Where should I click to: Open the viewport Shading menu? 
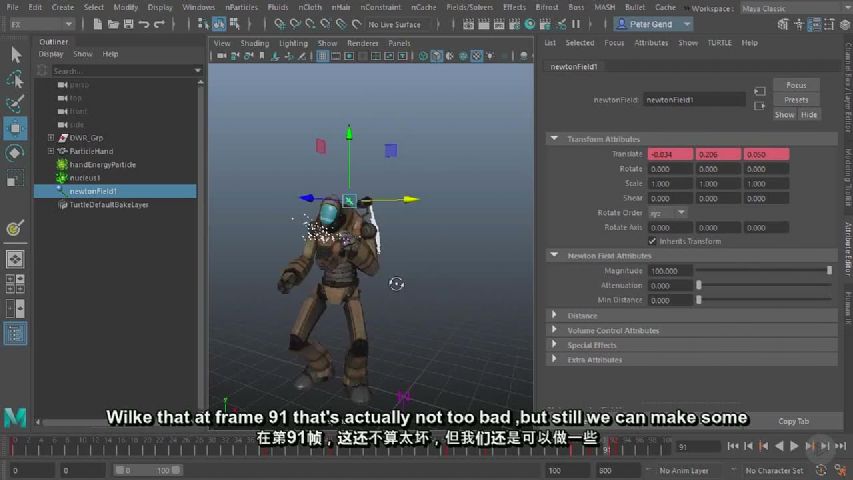pos(255,43)
